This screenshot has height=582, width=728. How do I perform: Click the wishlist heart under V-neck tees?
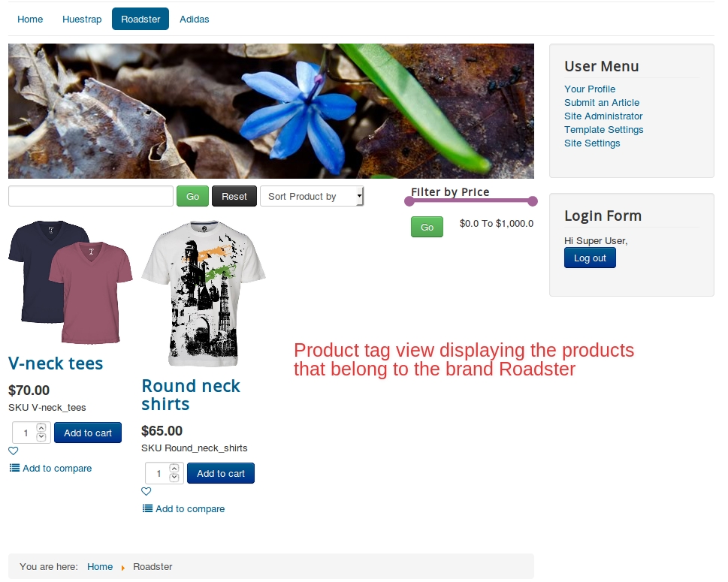(x=13, y=451)
